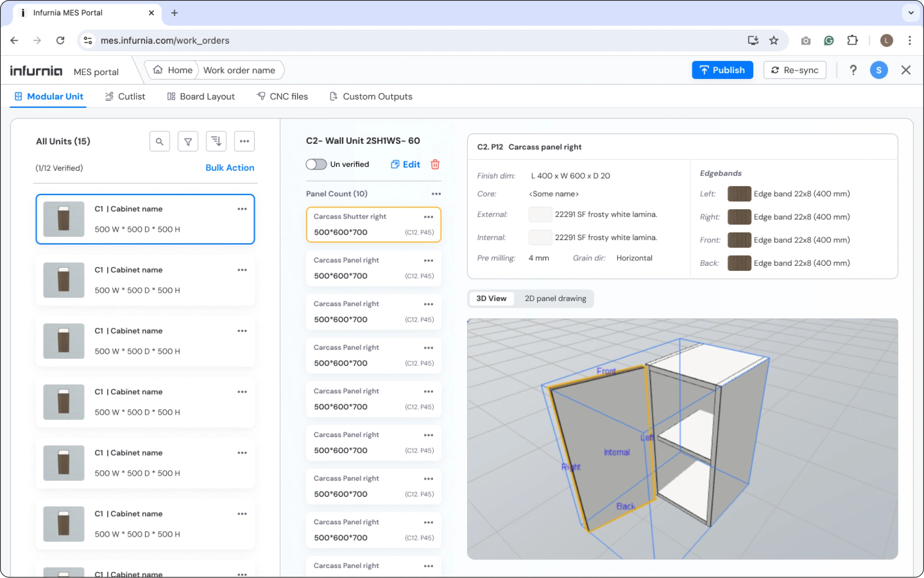The width and height of the screenshot is (924, 578).
Task: Click the Re-sync button
Action: (795, 70)
